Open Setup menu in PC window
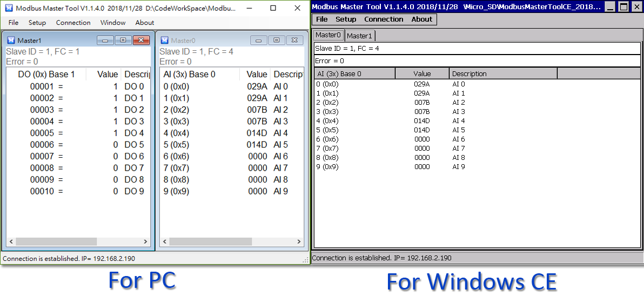644x296 pixels. tap(37, 23)
